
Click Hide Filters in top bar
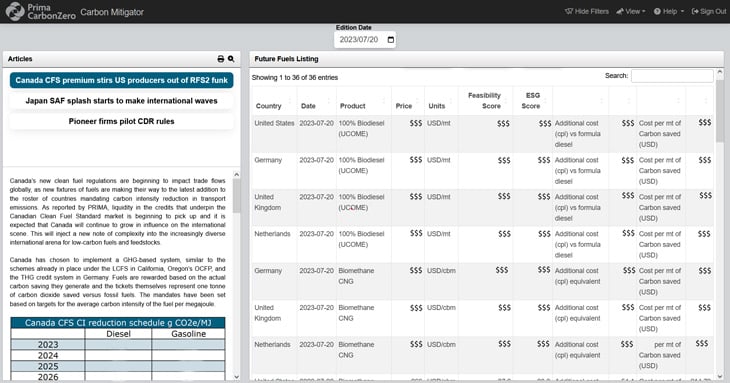tap(587, 12)
